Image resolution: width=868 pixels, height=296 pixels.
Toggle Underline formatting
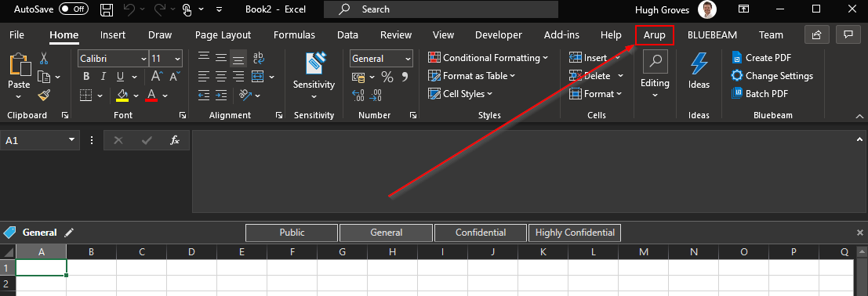(x=119, y=77)
